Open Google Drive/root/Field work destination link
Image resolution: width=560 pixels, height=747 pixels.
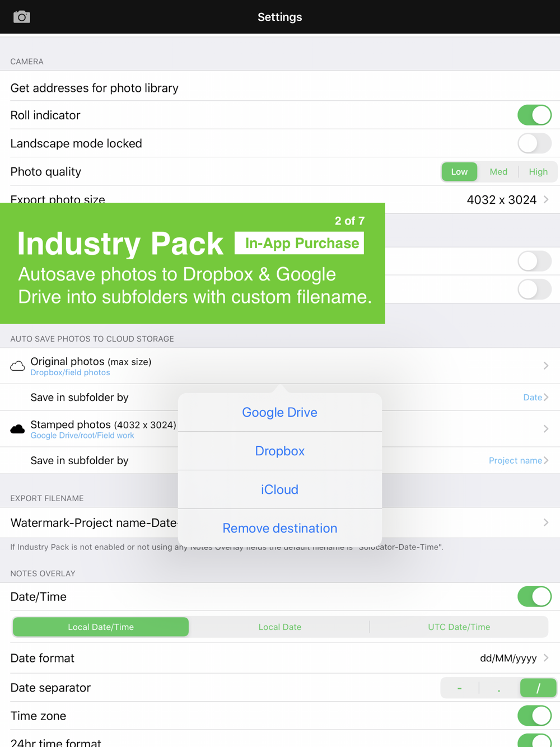pos(82,436)
